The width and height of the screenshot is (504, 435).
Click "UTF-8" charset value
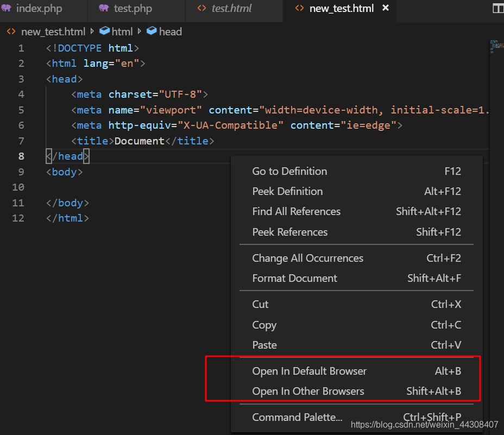[x=180, y=94]
